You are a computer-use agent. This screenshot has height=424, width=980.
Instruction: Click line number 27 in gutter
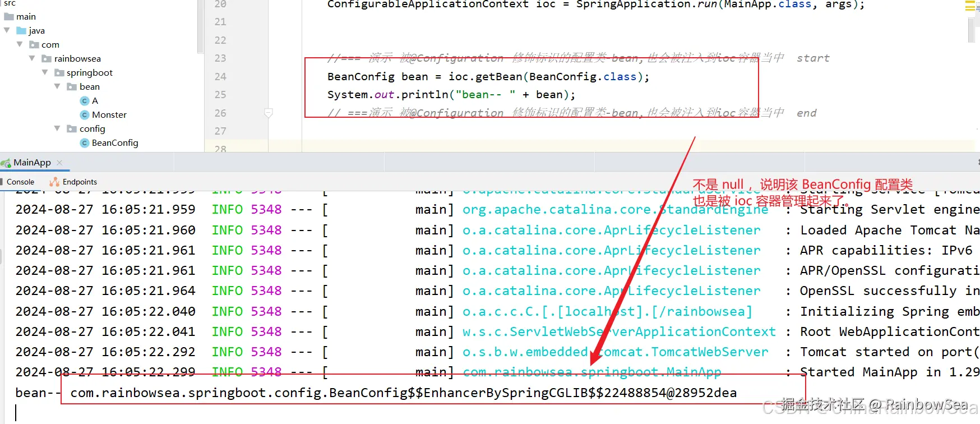pos(220,131)
